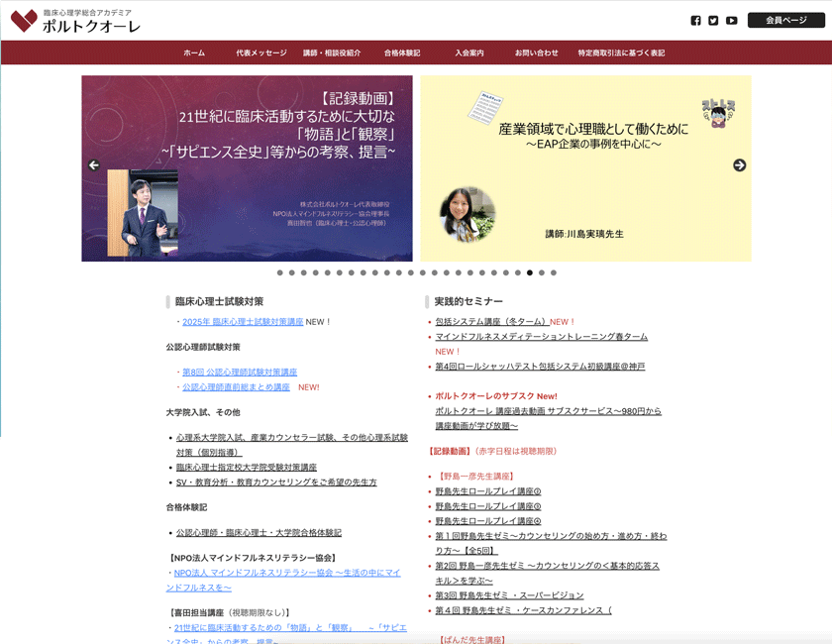The image size is (832, 644).
Task: Open the Twitter icon in the header
Action: pyautogui.click(x=713, y=20)
